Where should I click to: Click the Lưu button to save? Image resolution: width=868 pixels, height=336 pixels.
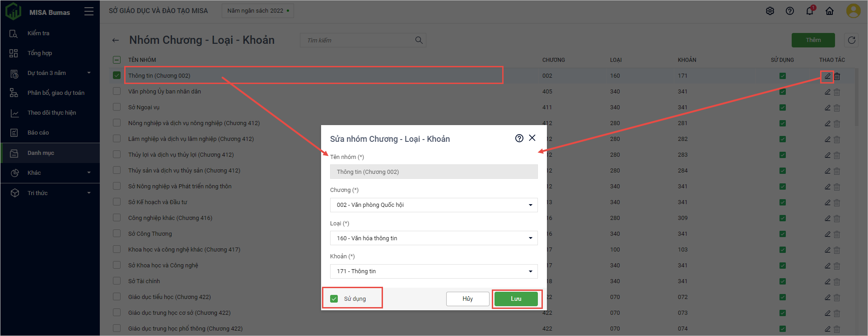516,299
